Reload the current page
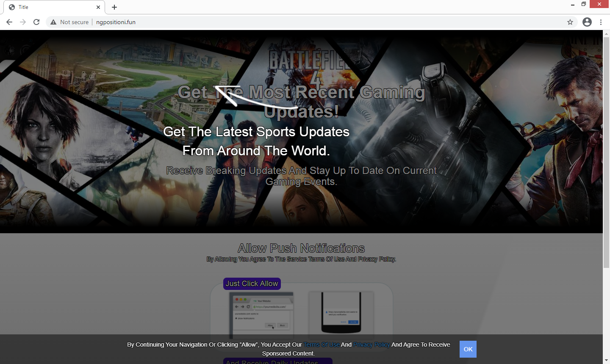610x364 pixels. point(36,22)
